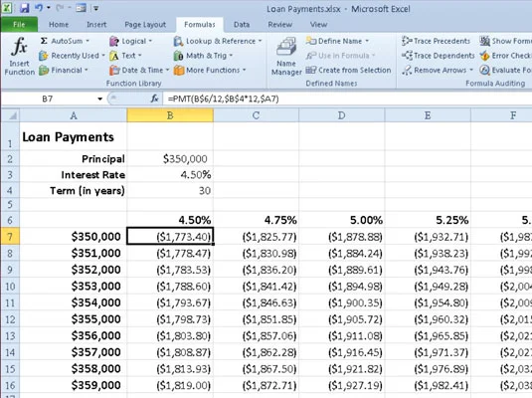Expand the Logical functions dropdown
The image size is (532, 398).
(x=130, y=41)
